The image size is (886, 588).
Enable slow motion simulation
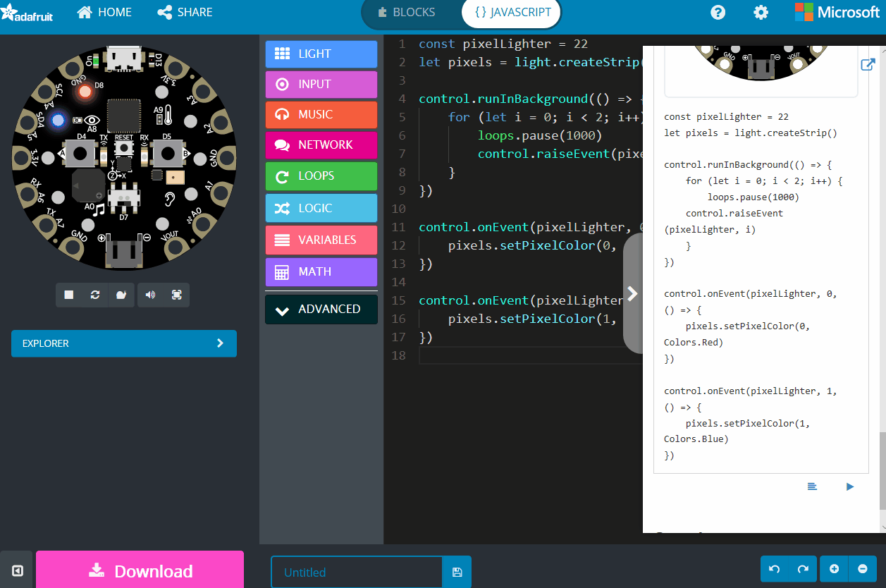click(121, 295)
